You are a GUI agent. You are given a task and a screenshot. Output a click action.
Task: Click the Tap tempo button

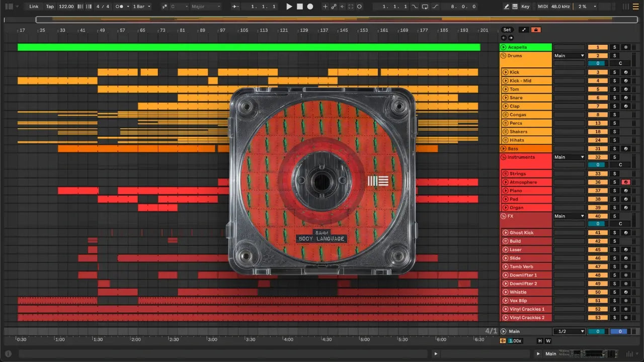pos(50,7)
